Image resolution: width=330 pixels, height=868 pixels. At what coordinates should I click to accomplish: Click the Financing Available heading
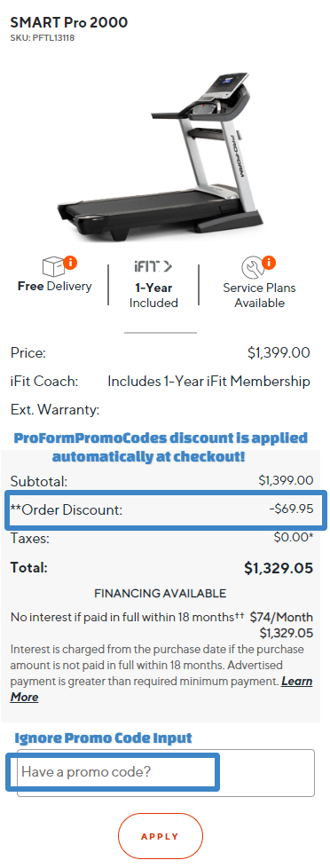click(160, 594)
